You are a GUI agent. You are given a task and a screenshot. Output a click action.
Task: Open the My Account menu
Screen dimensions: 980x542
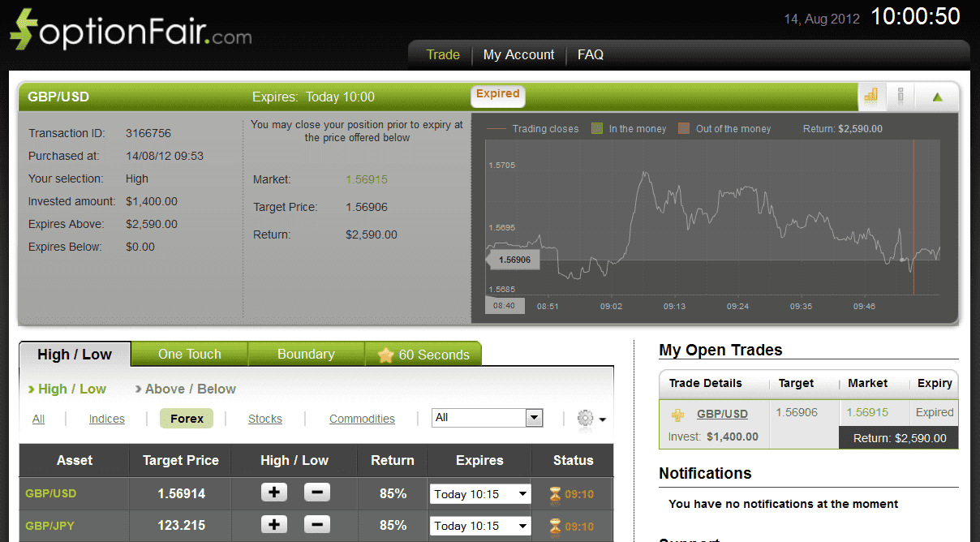518,54
